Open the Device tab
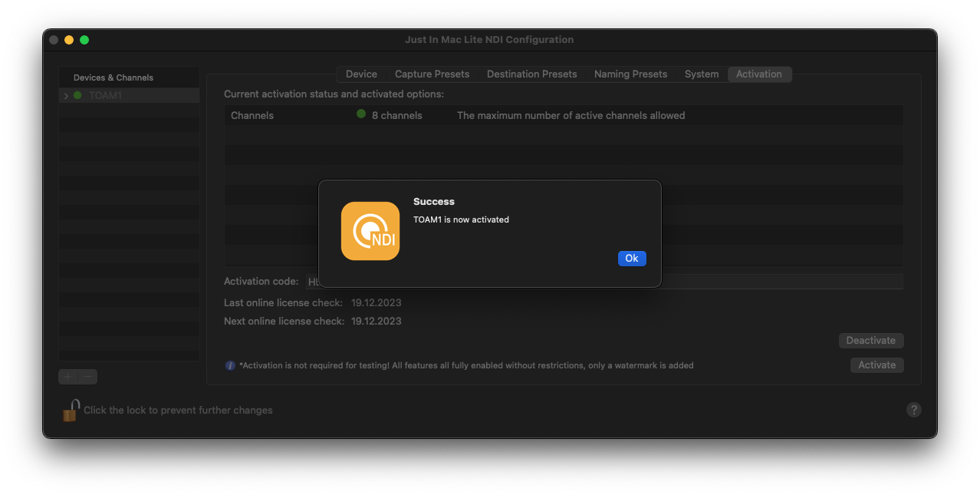This screenshot has height=495, width=980. pyautogui.click(x=361, y=74)
